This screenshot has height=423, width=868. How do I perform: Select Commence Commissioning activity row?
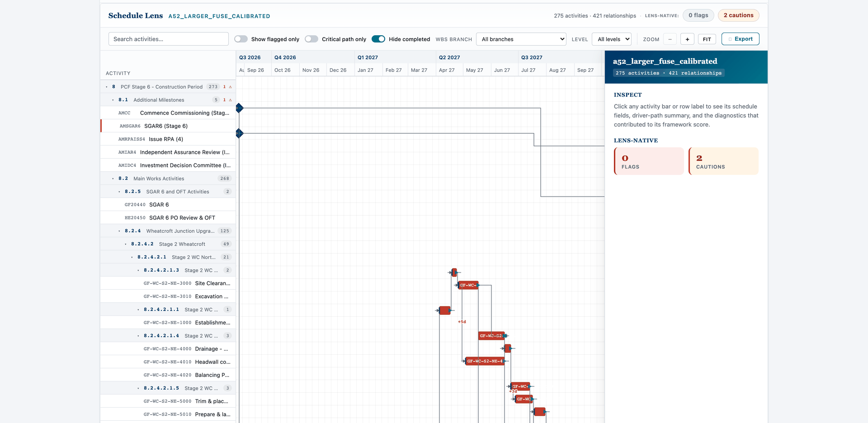[168, 113]
